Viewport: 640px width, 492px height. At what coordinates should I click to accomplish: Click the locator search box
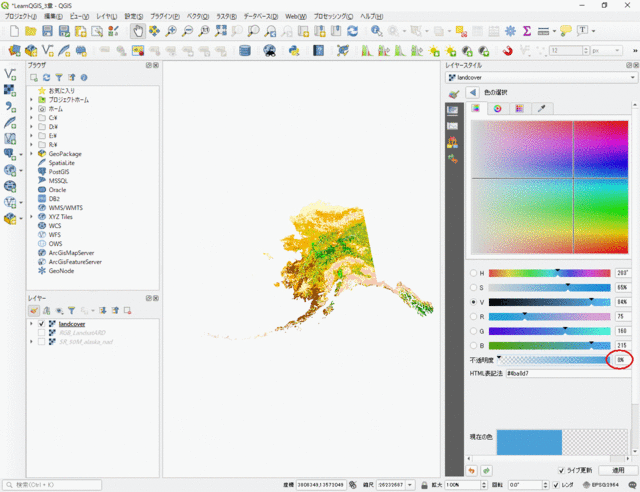(x=52, y=485)
